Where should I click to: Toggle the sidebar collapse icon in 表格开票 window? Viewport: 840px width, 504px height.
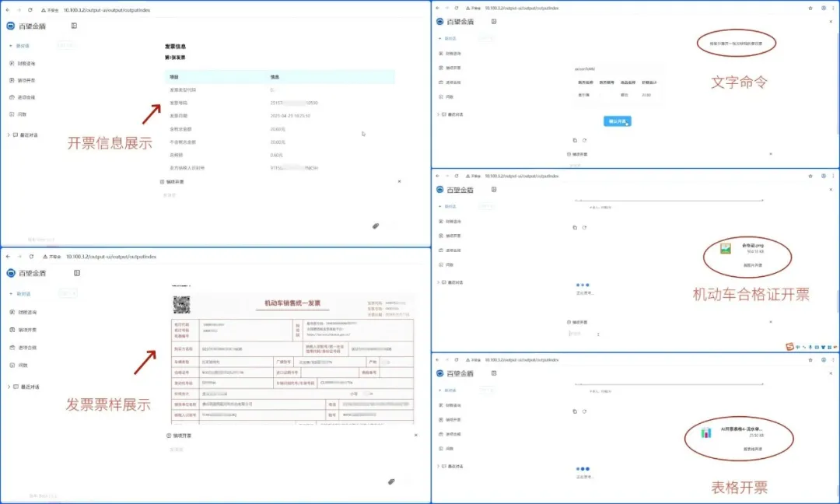click(492, 373)
